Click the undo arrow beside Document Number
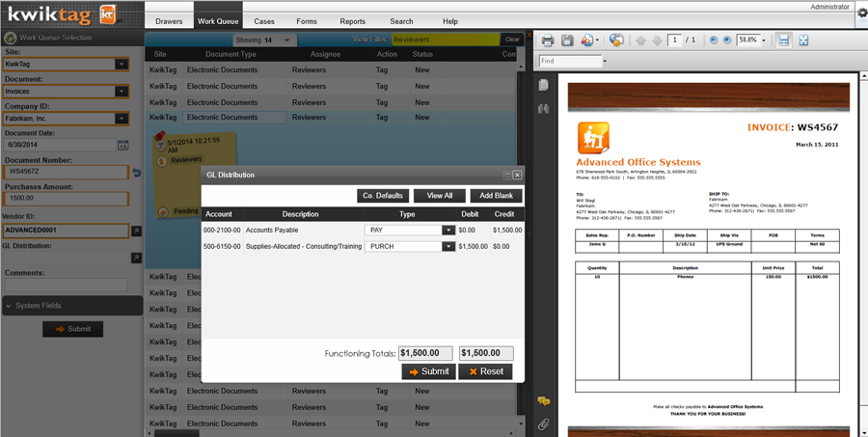Viewport: 868px width, 437px height. 136,173
